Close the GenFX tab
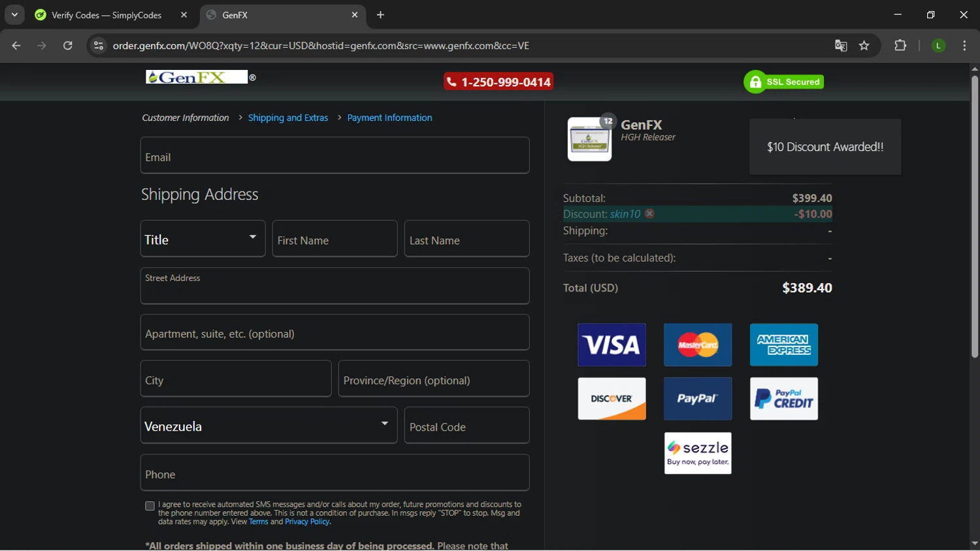 (x=355, y=15)
